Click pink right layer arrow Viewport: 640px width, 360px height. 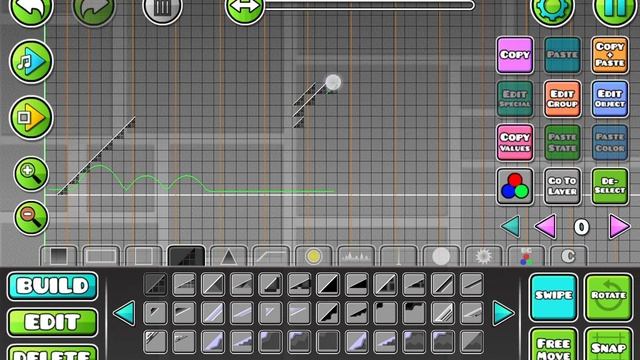click(x=619, y=226)
